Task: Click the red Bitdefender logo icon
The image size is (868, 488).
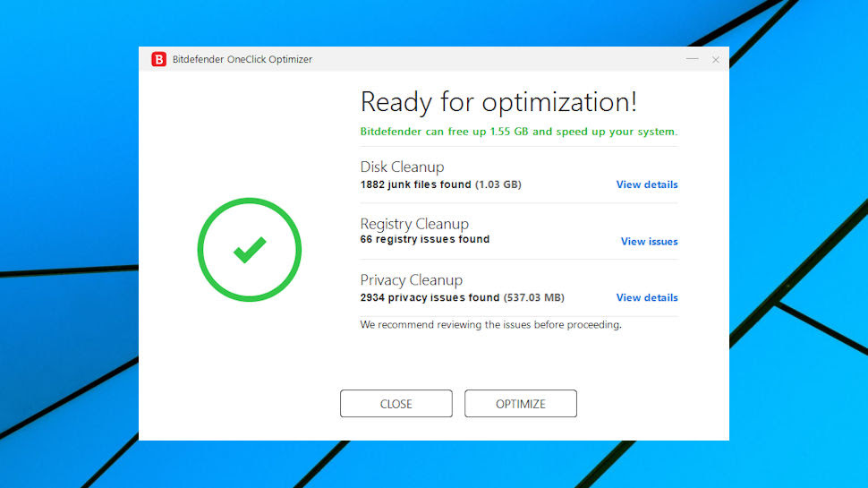Action: (159, 59)
